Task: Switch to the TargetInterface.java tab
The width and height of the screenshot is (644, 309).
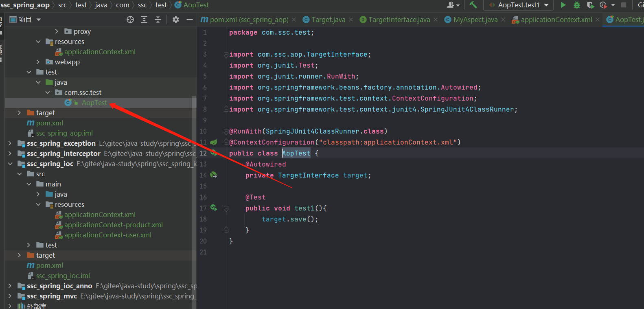Action: tap(399, 20)
